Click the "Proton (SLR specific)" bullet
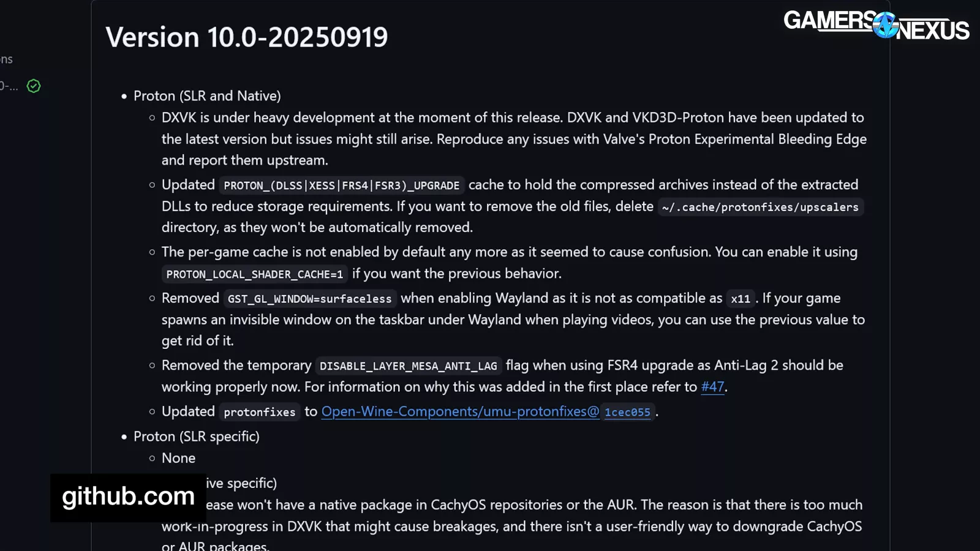The image size is (980, 551). pyautogui.click(x=196, y=437)
